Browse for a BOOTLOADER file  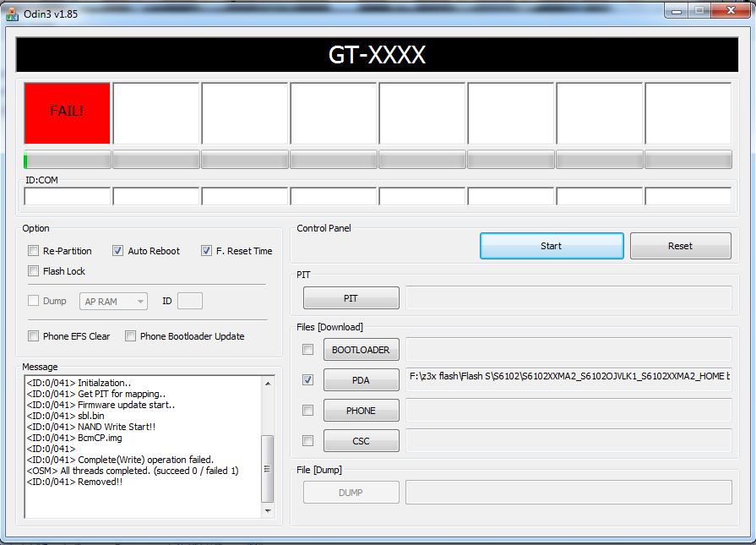(362, 350)
